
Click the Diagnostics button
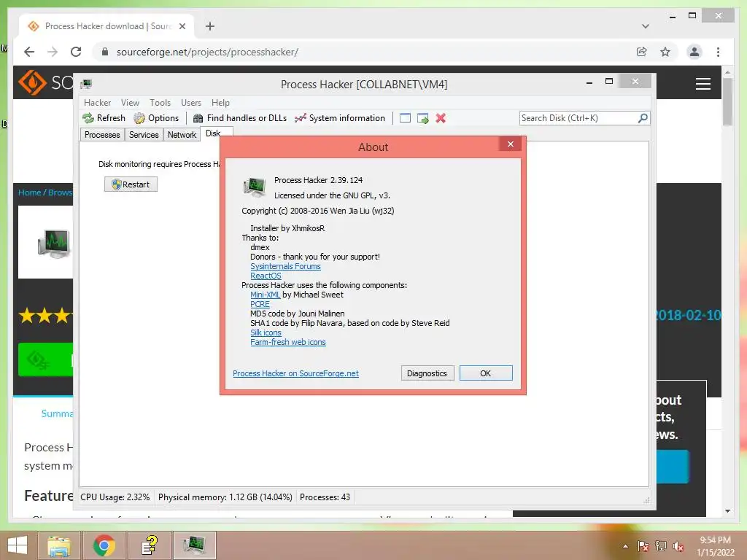click(427, 373)
